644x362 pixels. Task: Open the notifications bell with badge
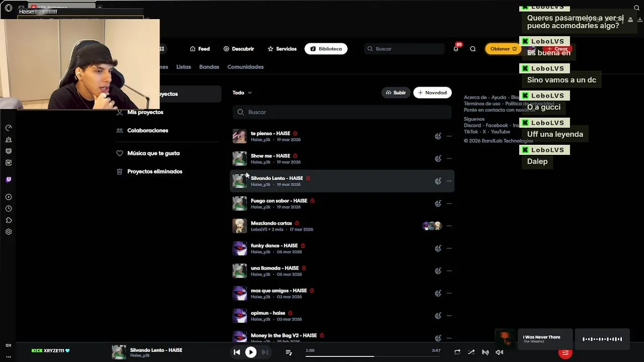[x=456, y=48]
